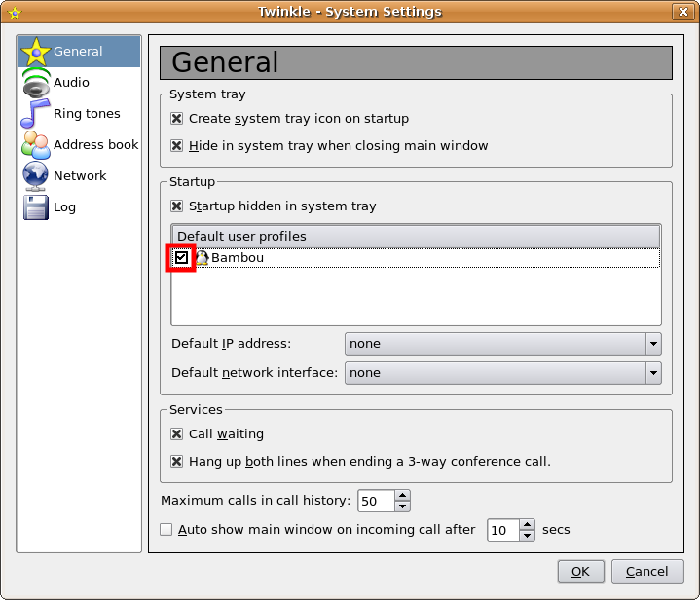Click the Audio speaker icon
Viewport: 700px width, 600px height.
tap(36, 83)
